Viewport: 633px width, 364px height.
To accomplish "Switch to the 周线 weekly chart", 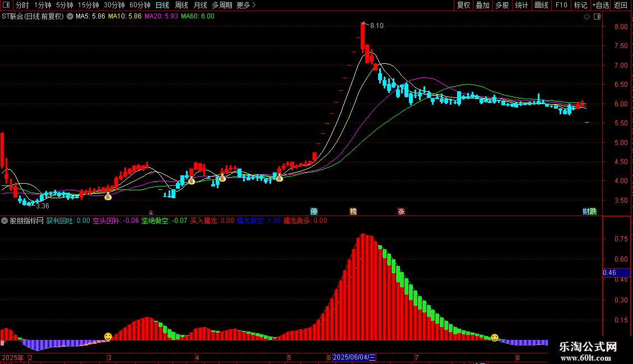I will pos(181,5).
